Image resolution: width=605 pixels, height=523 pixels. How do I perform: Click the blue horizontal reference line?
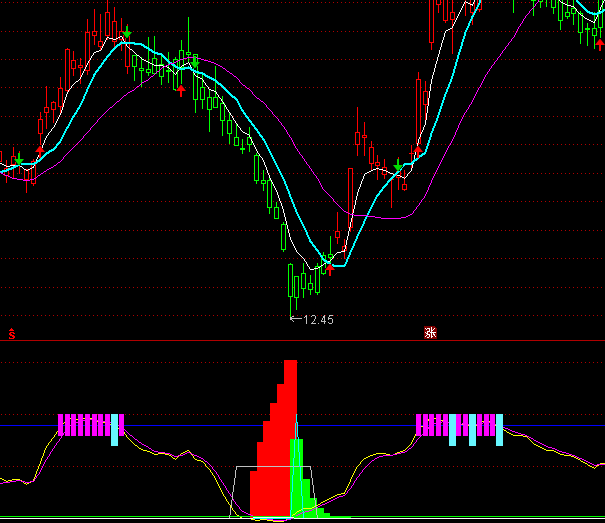tap(200, 427)
